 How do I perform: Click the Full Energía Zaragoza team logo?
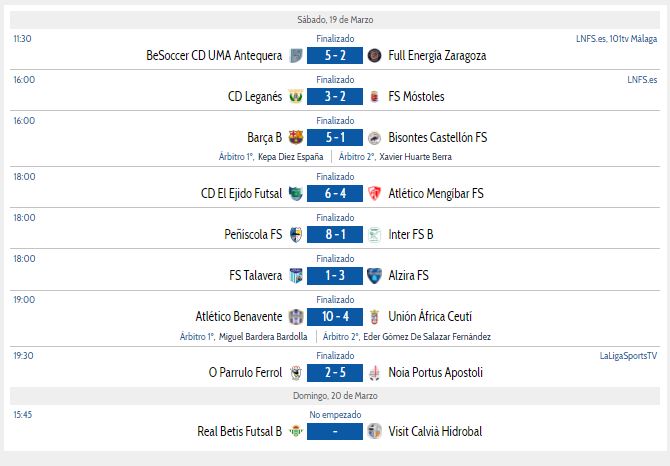pyautogui.click(x=375, y=56)
